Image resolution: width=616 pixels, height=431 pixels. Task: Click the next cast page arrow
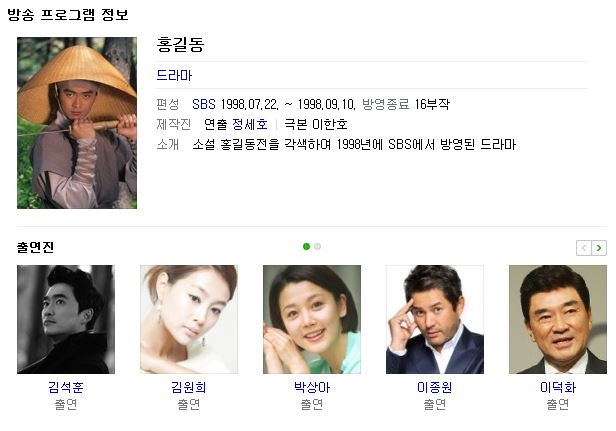599,248
